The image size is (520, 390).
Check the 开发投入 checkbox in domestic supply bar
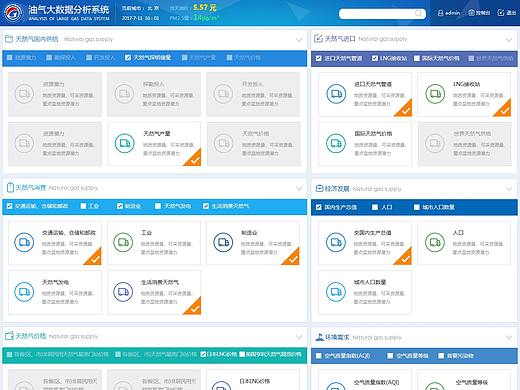[89, 58]
